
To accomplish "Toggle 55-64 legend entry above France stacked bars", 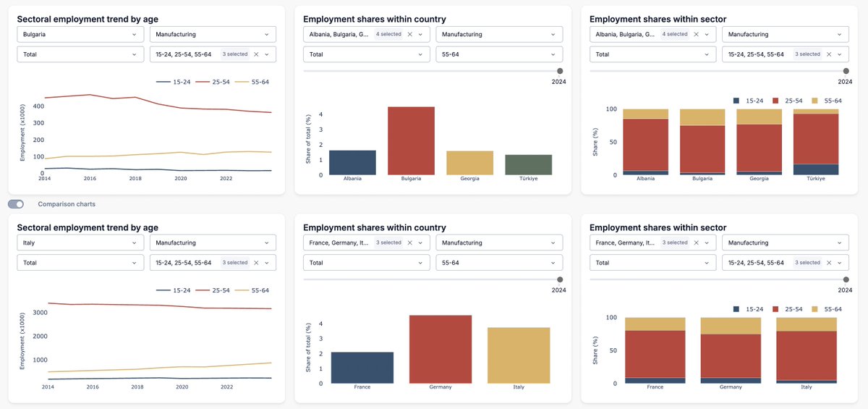I will 827,309.
